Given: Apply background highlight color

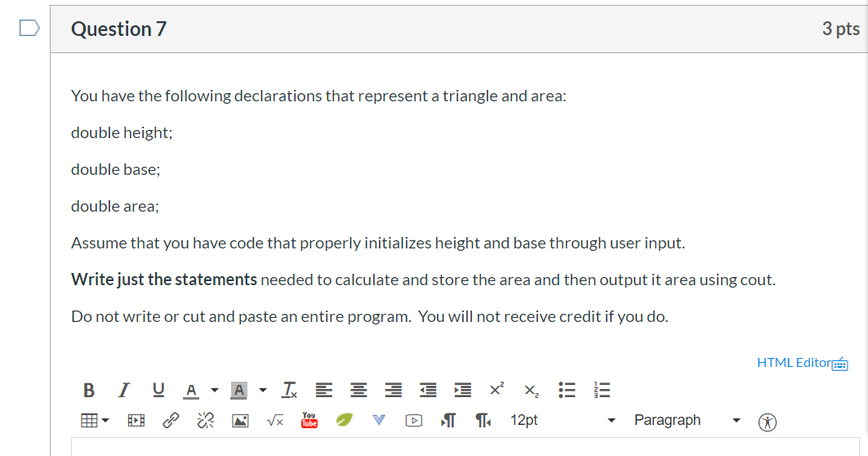Looking at the screenshot, I should click(238, 391).
